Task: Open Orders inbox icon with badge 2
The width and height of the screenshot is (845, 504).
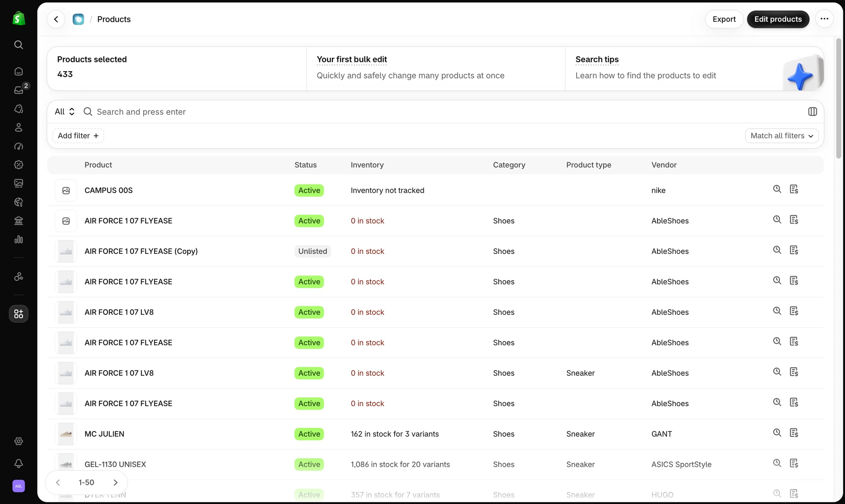Action: 19,90
